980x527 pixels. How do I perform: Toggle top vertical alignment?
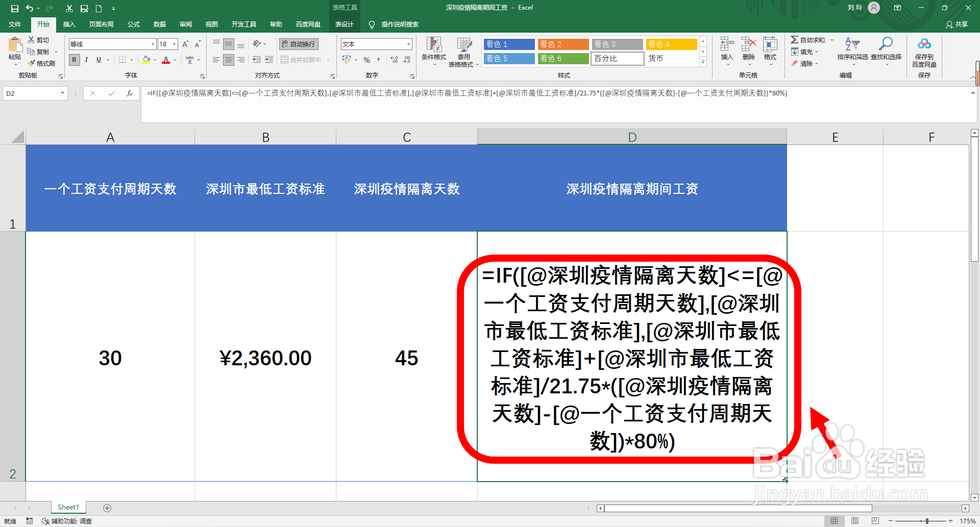coord(216,44)
